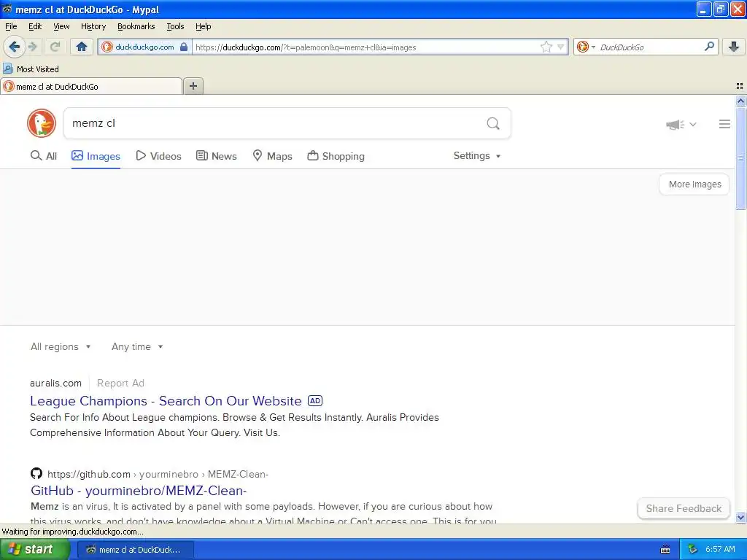Open the on-screen keyboard tray icon
The image size is (747, 560).
(x=665, y=550)
